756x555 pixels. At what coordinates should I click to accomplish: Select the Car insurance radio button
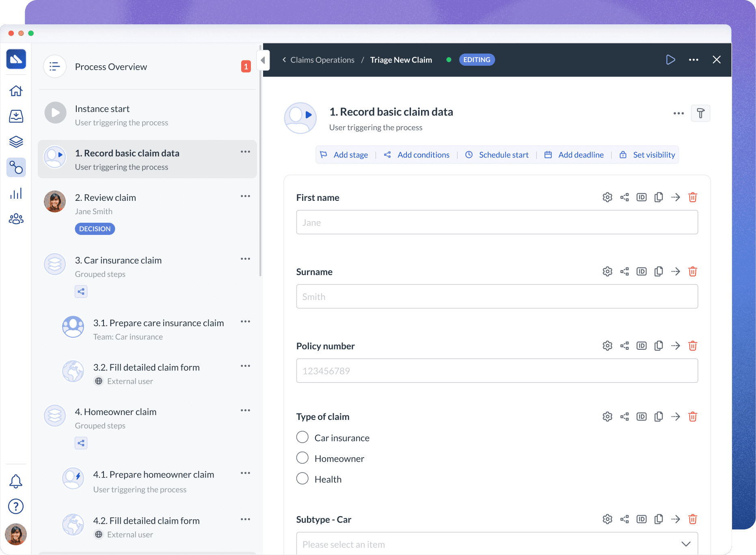pos(302,437)
